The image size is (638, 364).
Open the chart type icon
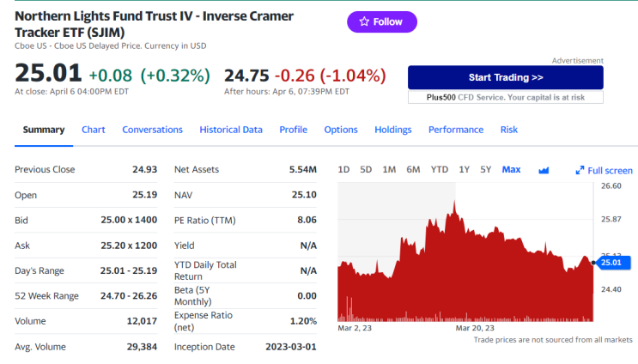[544, 170]
